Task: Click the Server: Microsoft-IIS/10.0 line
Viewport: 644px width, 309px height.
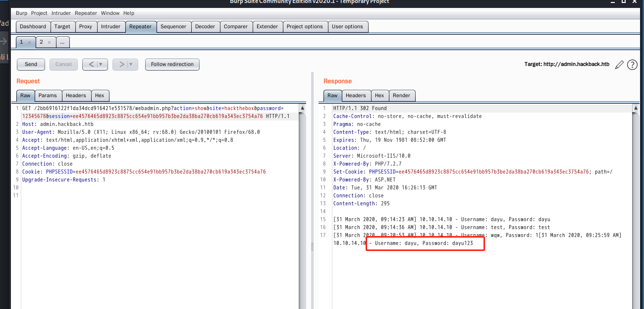Action: (372, 156)
